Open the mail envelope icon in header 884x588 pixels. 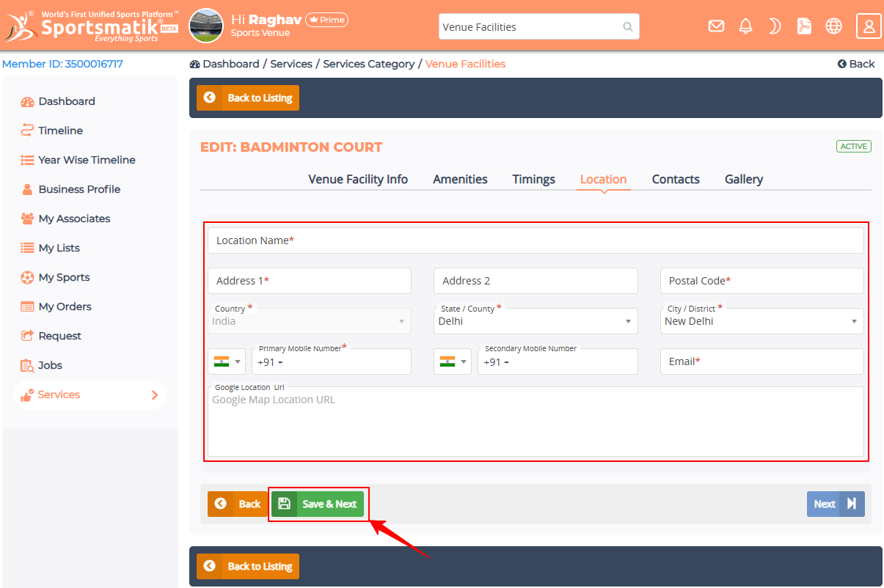pos(716,26)
